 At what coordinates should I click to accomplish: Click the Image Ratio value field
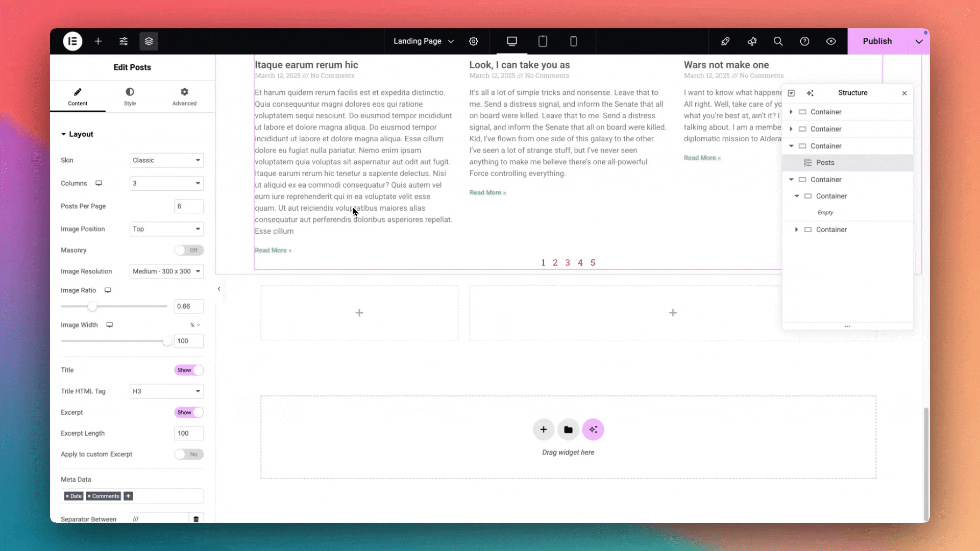pyautogui.click(x=189, y=306)
